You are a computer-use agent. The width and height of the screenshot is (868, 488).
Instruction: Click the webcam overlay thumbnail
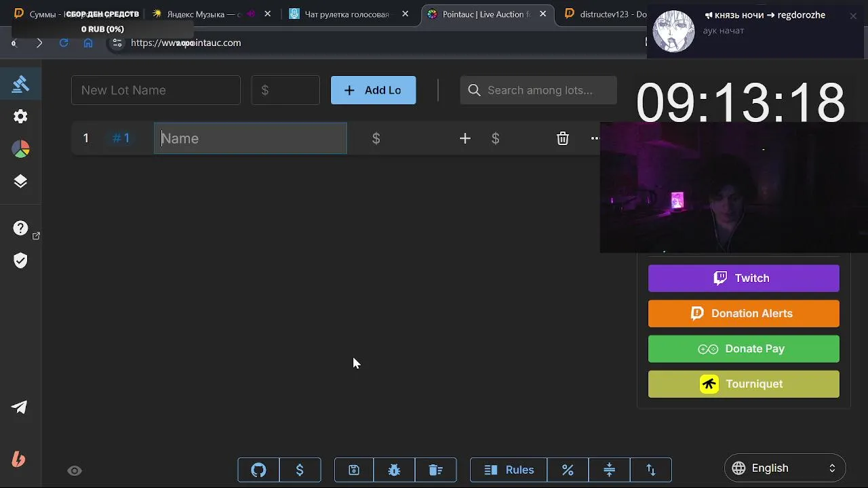tap(734, 188)
